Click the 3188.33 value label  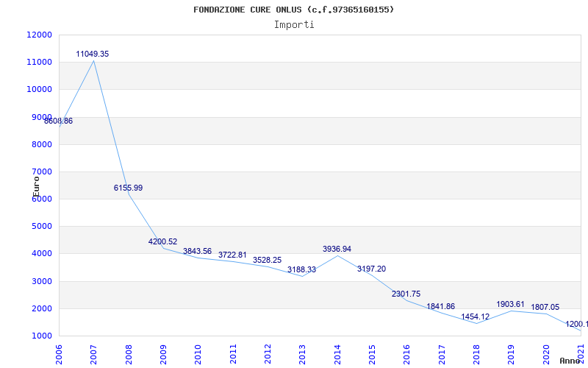coord(302,269)
